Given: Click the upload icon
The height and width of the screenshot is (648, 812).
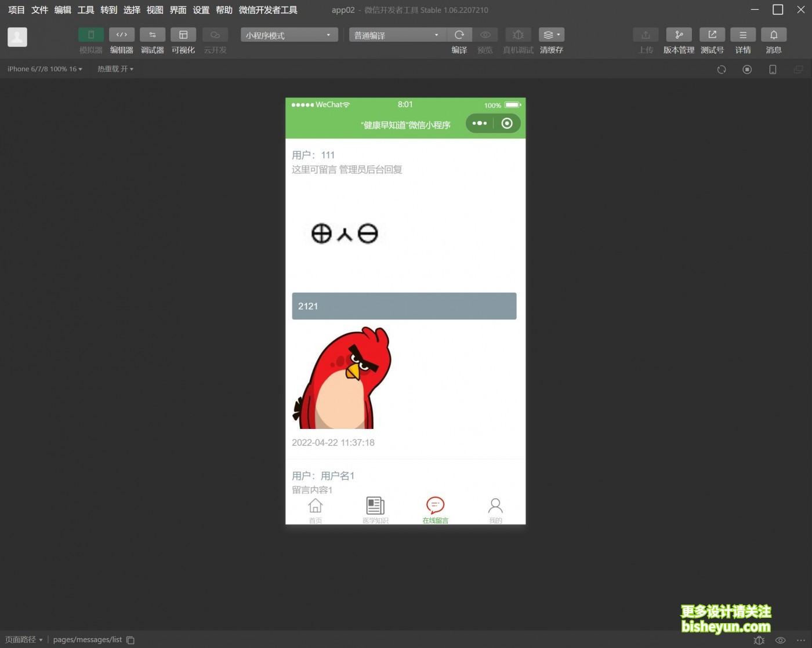Looking at the screenshot, I should [x=646, y=35].
